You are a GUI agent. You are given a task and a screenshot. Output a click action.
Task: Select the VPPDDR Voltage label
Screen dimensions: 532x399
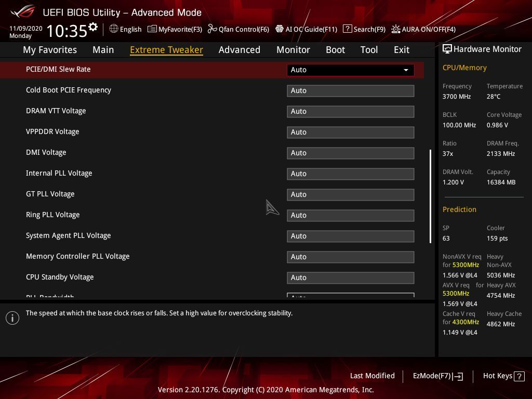tap(52, 131)
